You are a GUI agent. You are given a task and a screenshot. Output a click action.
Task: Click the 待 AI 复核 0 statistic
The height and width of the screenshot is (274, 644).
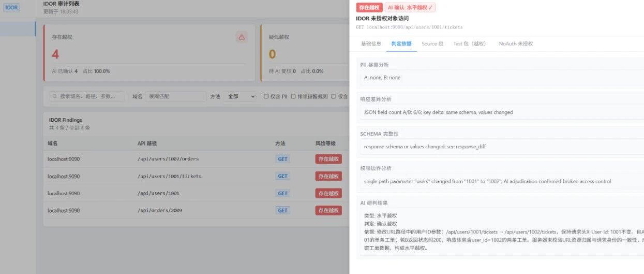point(282,71)
